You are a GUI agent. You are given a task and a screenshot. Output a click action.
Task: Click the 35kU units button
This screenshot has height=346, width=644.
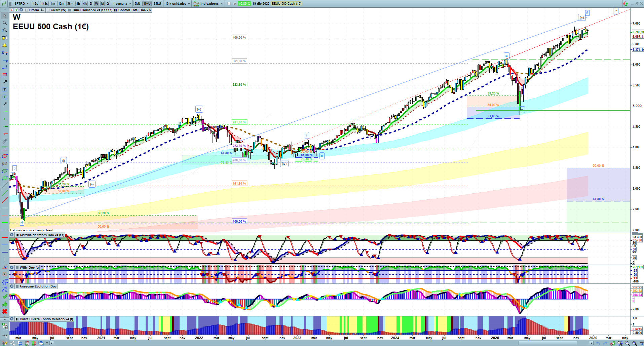tap(157, 4)
